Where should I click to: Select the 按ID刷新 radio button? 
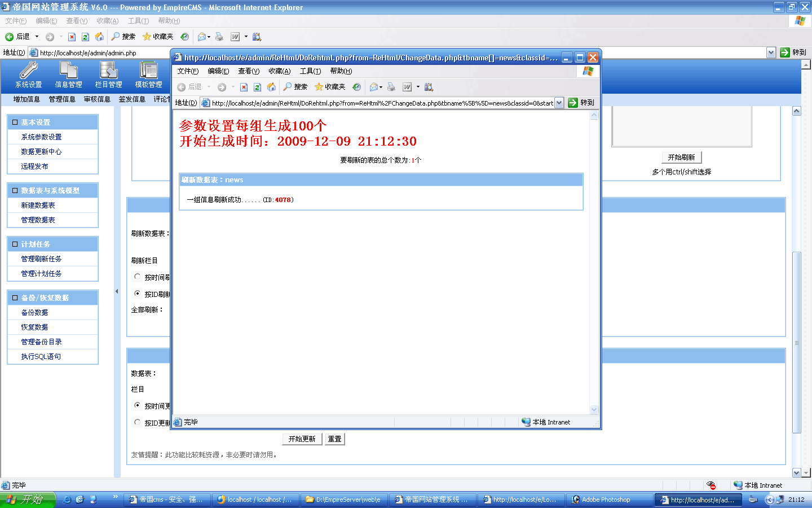click(x=137, y=294)
